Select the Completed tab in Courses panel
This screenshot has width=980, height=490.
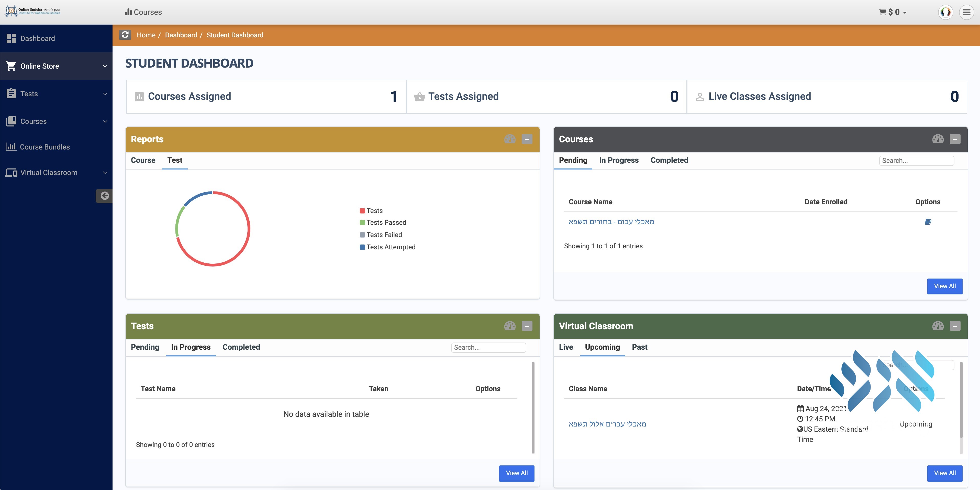tap(669, 160)
